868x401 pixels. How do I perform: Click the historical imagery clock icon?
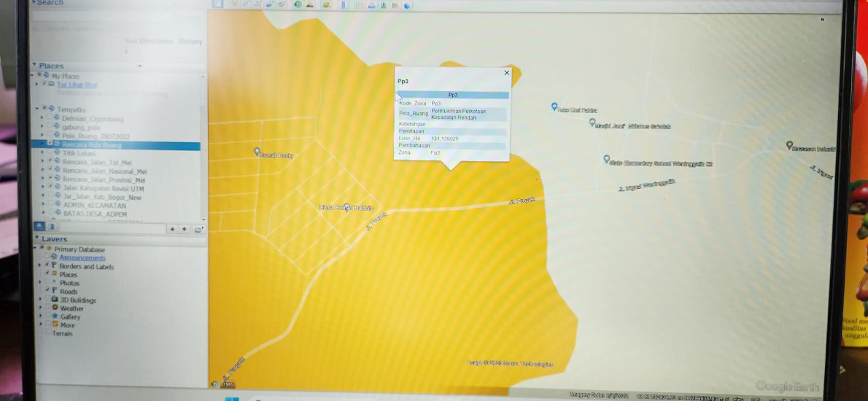pyautogui.click(x=298, y=4)
